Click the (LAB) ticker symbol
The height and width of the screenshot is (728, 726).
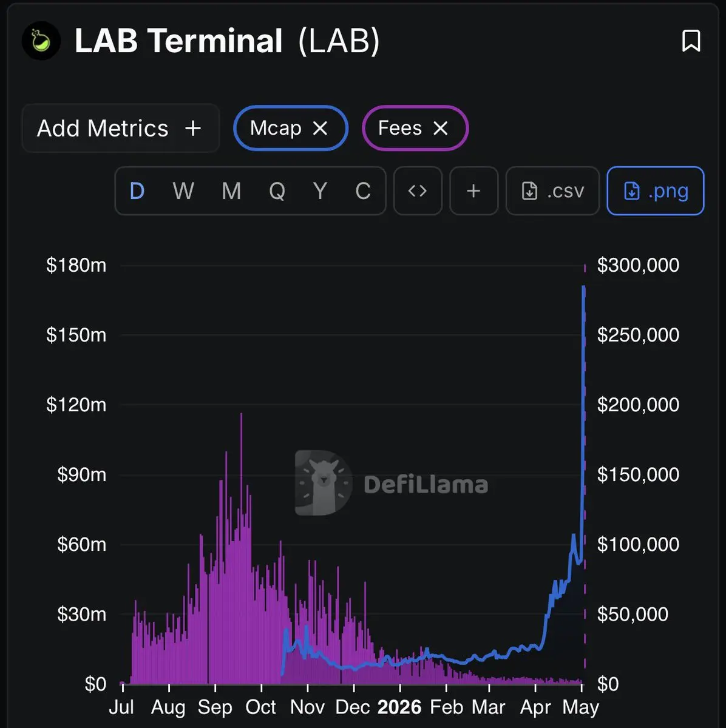click(339, 41)
